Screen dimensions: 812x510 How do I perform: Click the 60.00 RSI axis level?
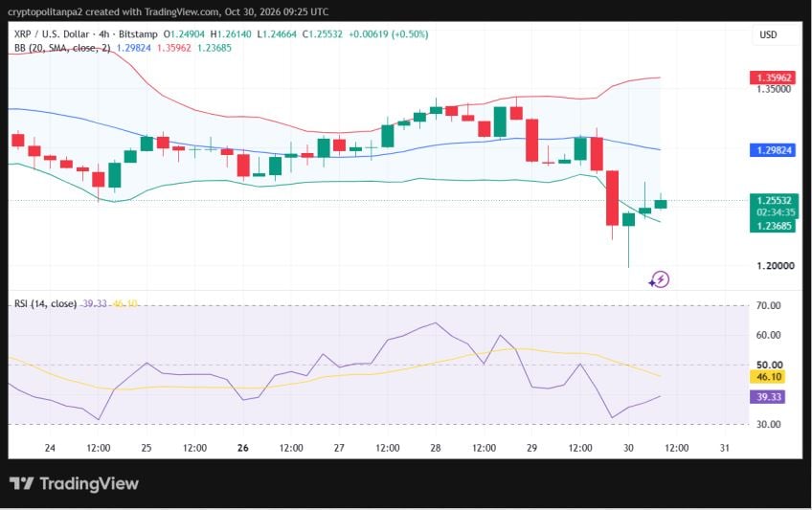coord(769,335)
